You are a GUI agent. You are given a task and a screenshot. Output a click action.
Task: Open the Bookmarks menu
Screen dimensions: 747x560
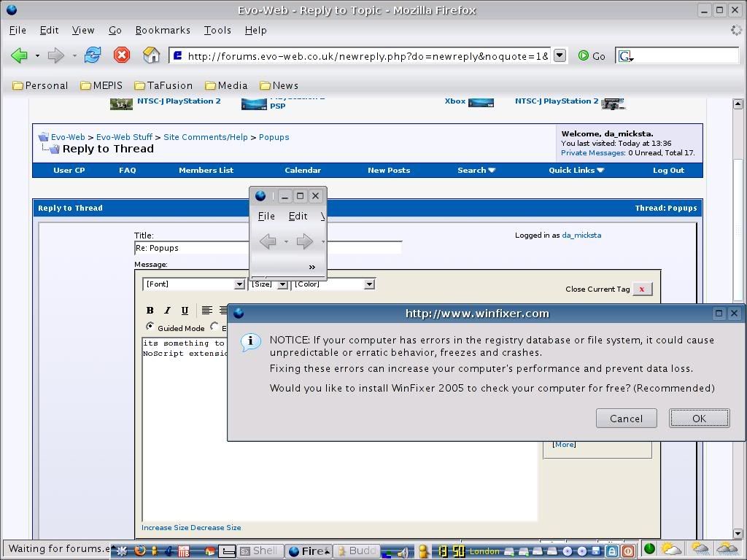(163, 31)
